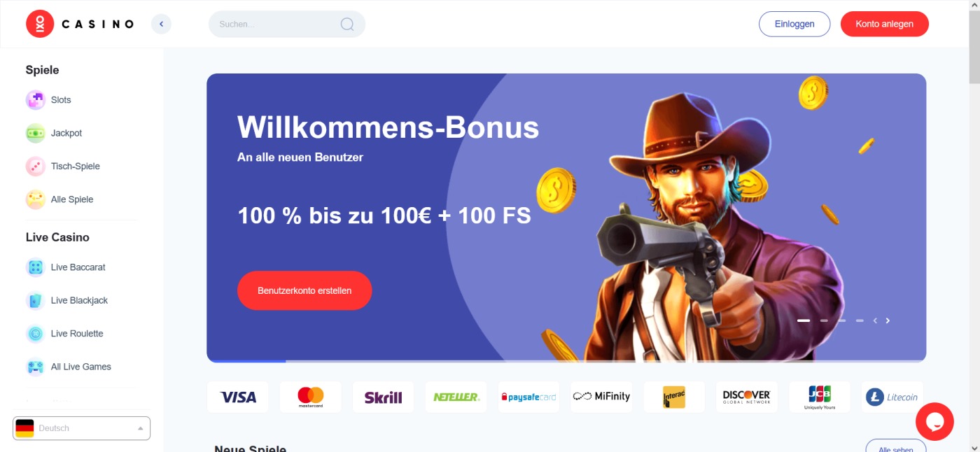Image resolution: width=980 pixels, height=452 pixels.
Task: Click the search magnifier icon
Action: pos(347,24)
